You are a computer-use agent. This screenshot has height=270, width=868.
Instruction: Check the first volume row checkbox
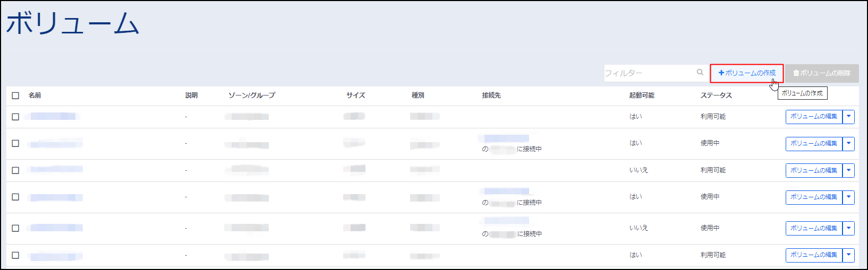tap(15, 117)
